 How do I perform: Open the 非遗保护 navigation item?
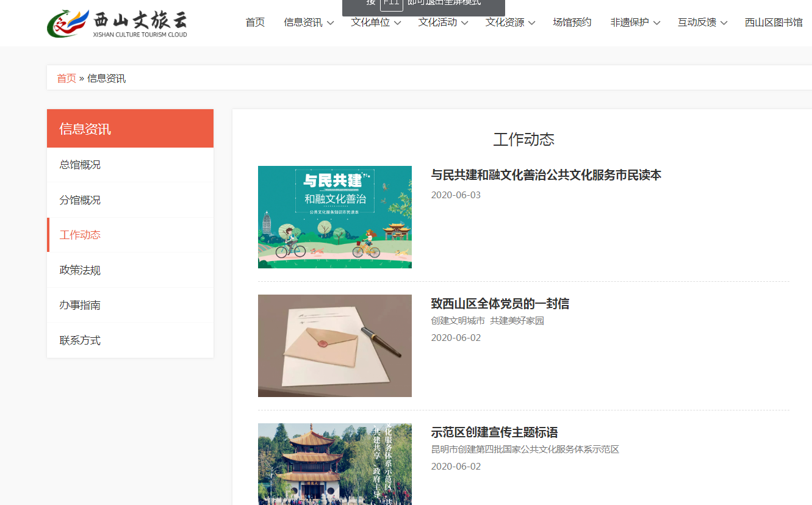tap(630, 23)
